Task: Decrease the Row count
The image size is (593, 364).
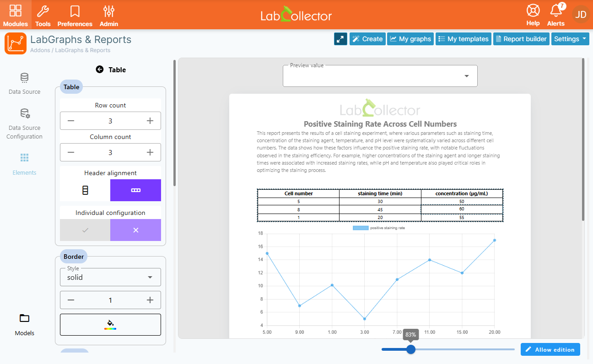Action: (71, 121)
